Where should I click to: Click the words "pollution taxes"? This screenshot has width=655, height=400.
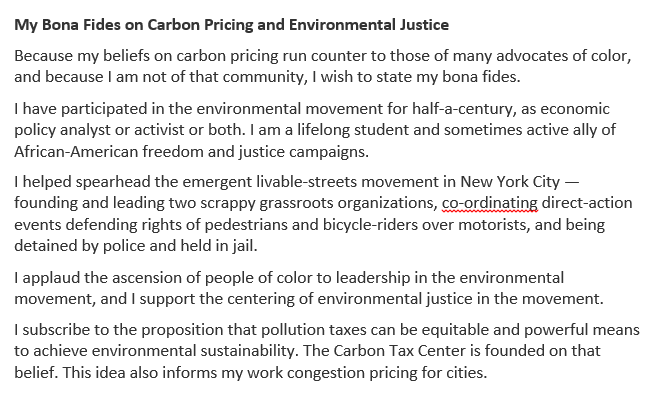(x=313, y=330)
